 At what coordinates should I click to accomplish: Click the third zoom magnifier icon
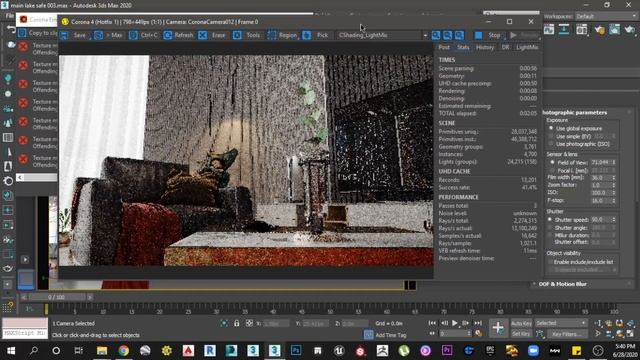pyautogui.click(x=459, y=36)
